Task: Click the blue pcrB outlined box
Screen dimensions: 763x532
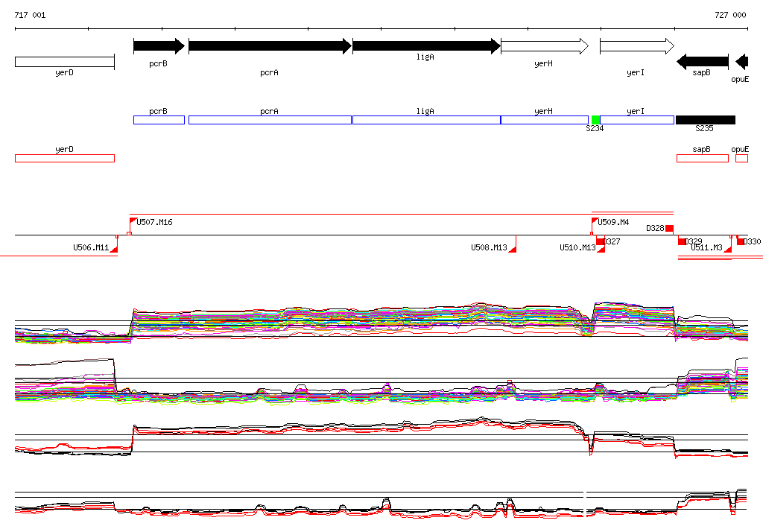Action: [159, 120]
